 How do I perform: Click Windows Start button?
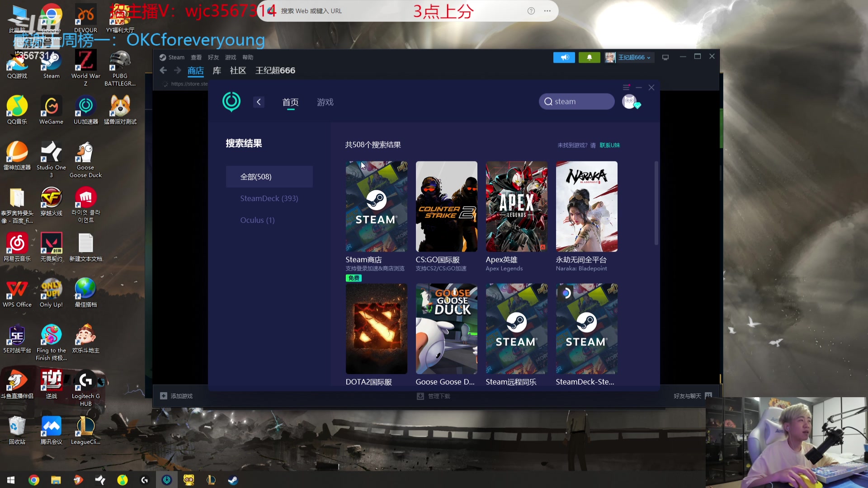11,480
